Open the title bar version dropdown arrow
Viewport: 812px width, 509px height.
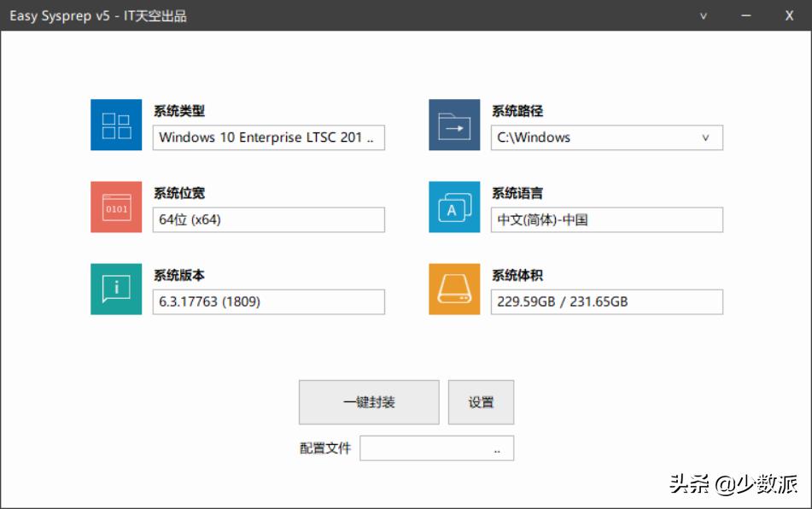coord(702,15)
